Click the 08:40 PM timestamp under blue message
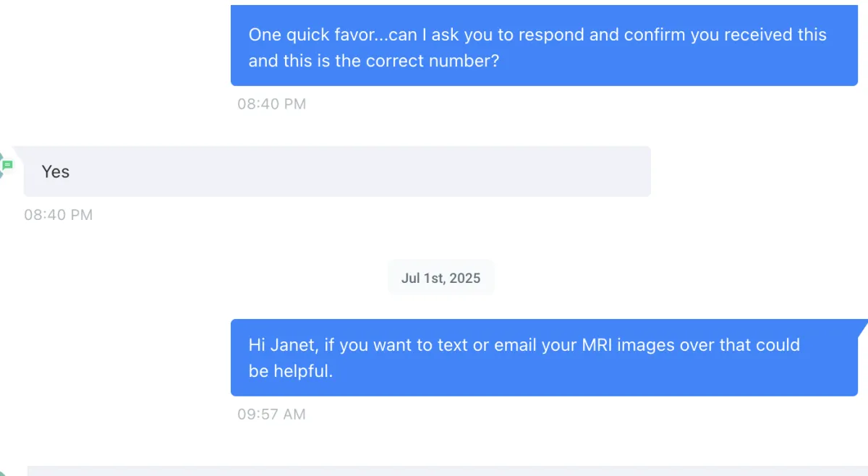The height and width of the screenshot is (476, 868). pyautogui.click(x=272, y=104)
